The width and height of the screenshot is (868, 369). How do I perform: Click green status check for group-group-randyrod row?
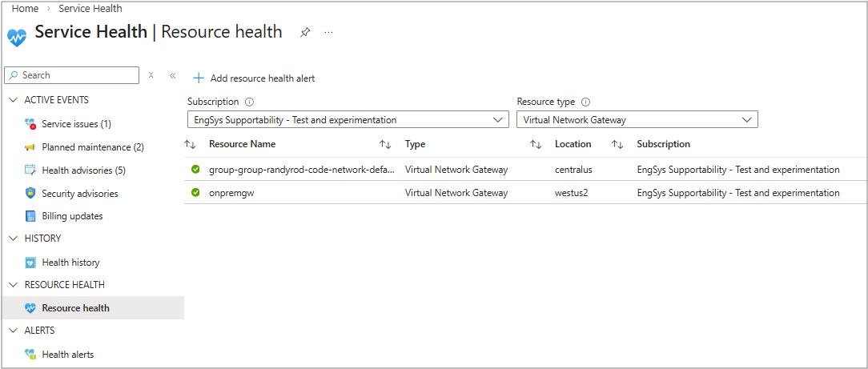pos(195,169)
